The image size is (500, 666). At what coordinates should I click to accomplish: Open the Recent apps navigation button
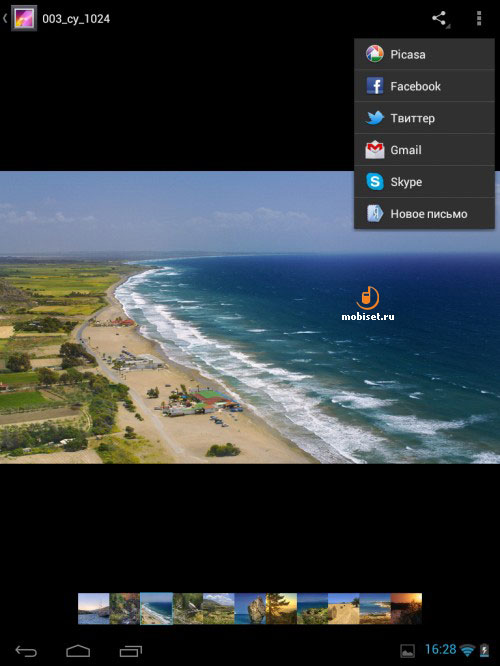click(x=131, y=651)
